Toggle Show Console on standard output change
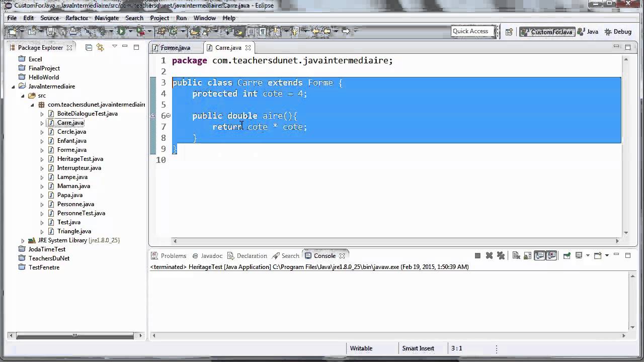The width and height of the screenshot is (644, 362). [540, 255]
